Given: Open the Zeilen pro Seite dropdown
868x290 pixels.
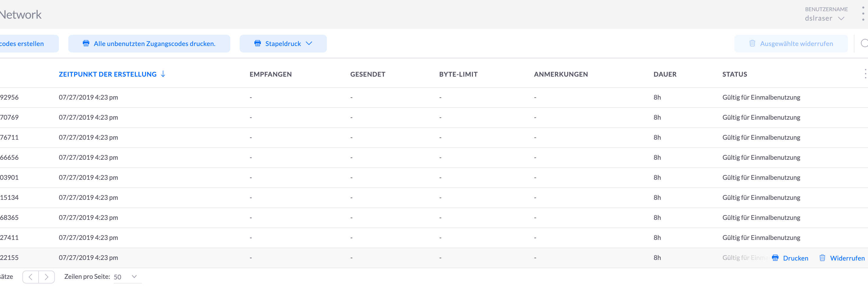Looking at the screenshot, I should pos(127,277).
